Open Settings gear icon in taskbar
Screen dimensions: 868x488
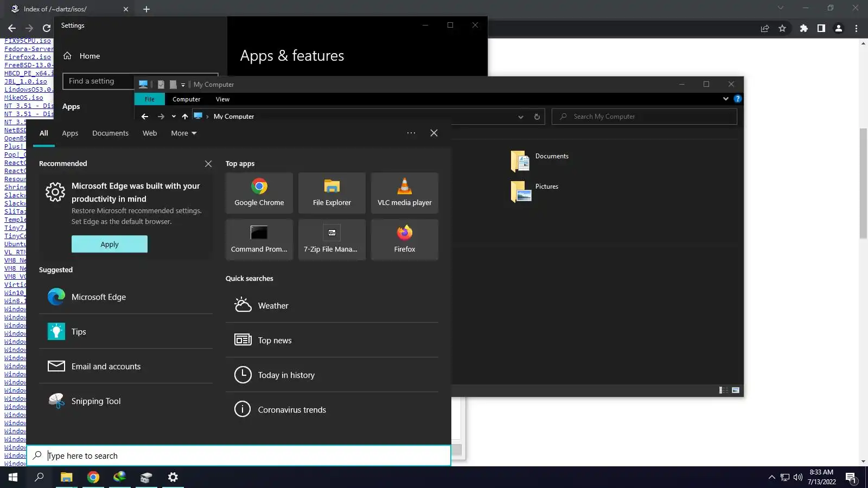173,477
